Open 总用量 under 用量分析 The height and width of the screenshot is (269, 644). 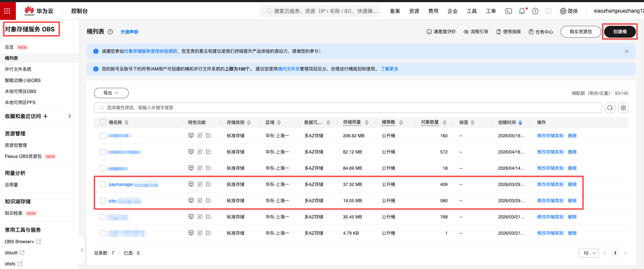(x=11, y=185)
